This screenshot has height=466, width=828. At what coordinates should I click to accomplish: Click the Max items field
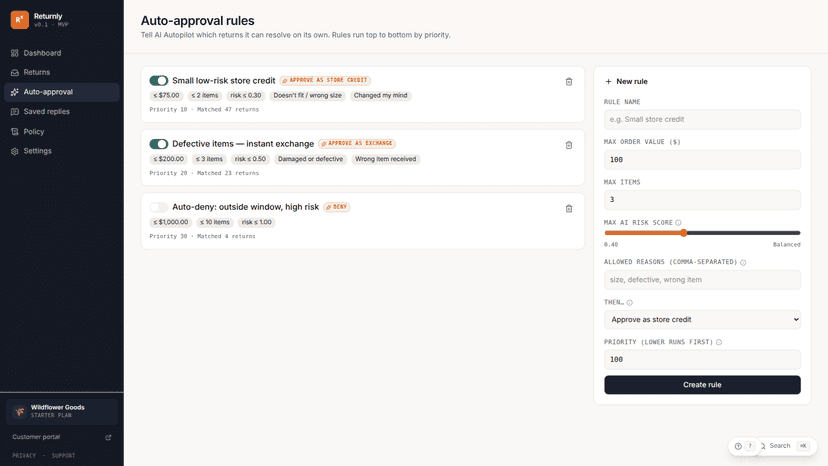pyautogui.click(x=702, y=200)
